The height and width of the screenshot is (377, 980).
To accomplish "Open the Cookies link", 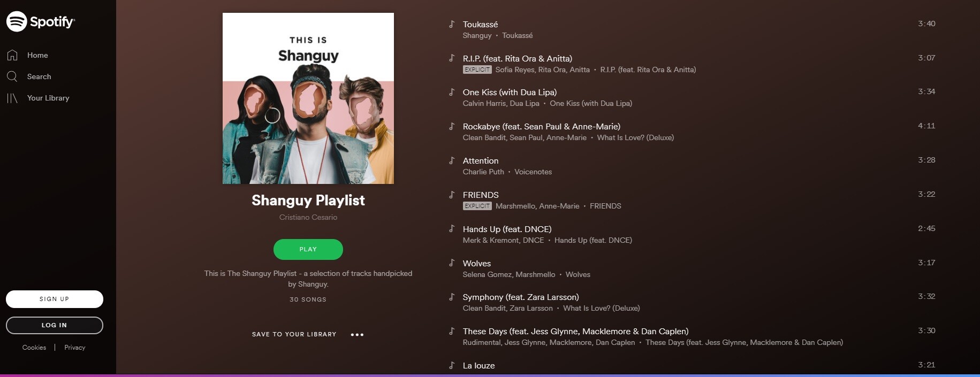I will point(34,348).
